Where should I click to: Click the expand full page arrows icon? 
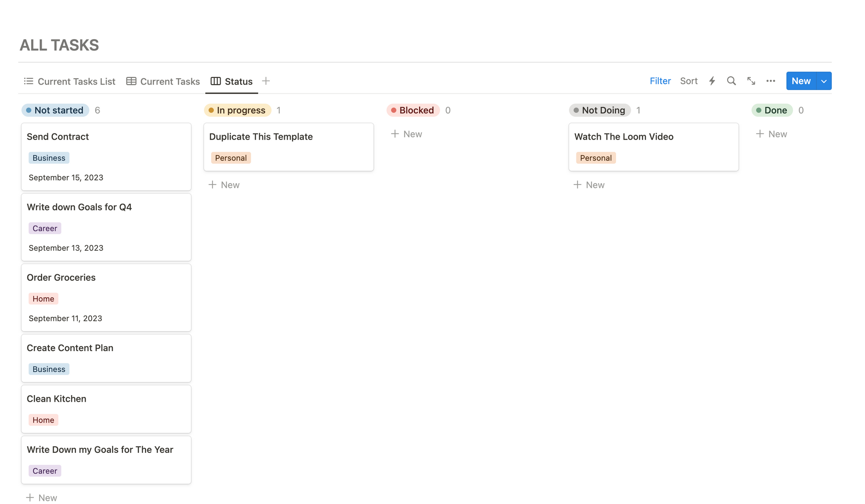[751, 81]
